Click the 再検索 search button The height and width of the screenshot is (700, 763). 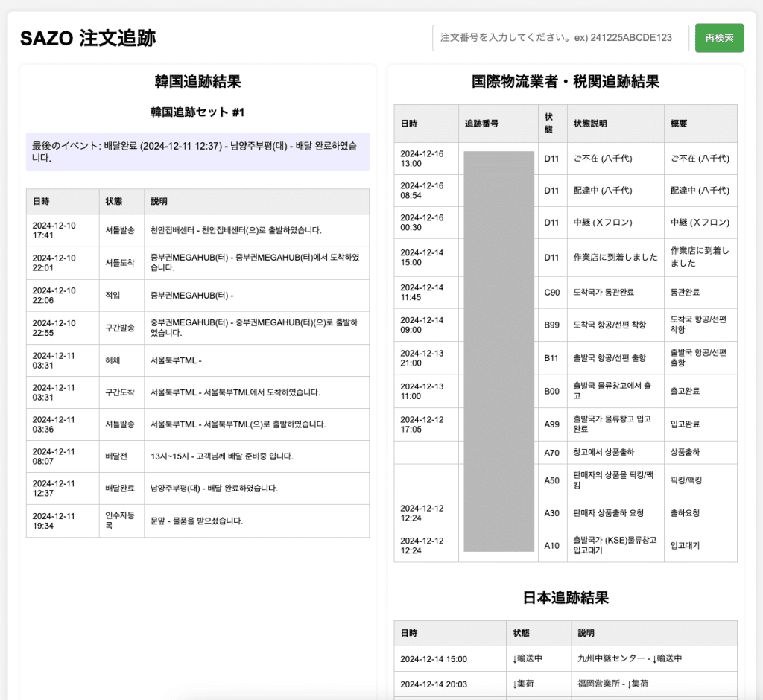pos(718,38)
